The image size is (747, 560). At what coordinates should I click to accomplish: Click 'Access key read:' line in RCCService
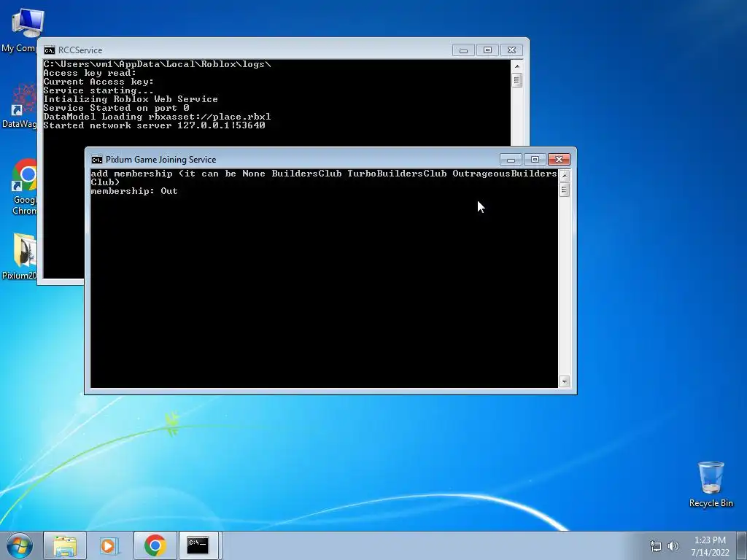pyautogui.click(x=90, y=73)
